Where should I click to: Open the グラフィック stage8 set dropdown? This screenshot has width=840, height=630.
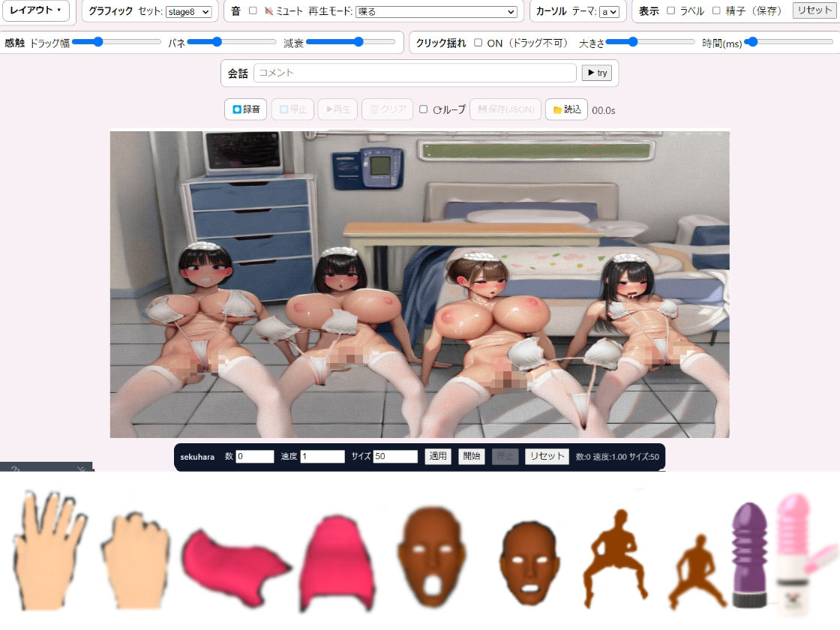[188, 11]
